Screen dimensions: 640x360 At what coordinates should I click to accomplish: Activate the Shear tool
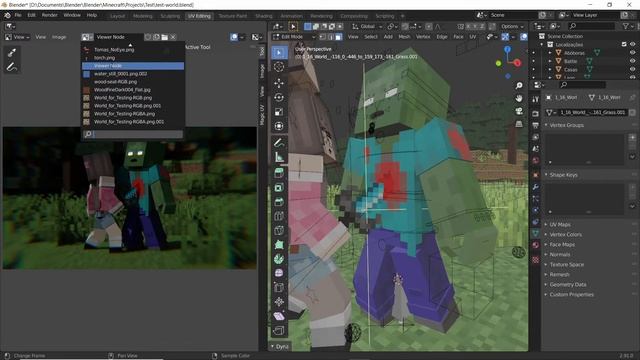(x=279, y=316)
